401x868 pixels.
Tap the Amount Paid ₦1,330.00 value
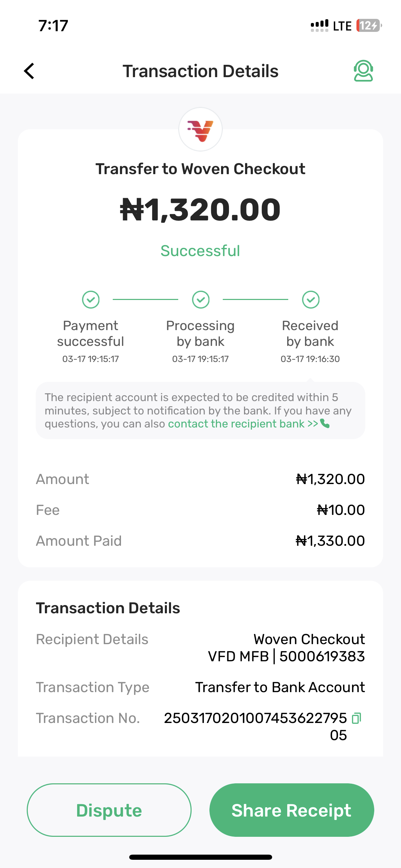330,541
